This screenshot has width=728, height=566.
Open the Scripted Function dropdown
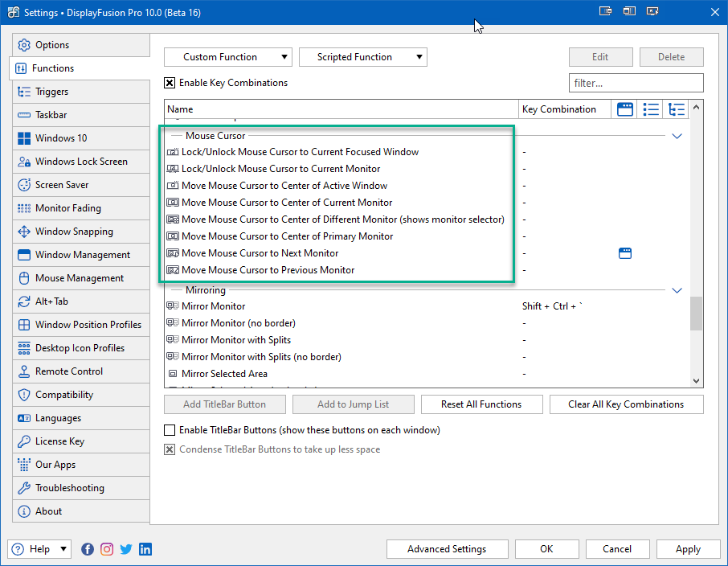[x=363, y=57]
